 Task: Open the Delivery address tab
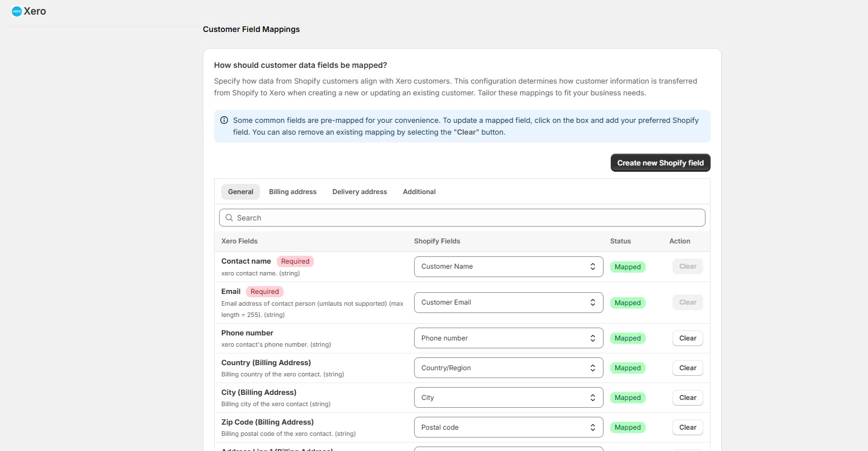[360, 192]
